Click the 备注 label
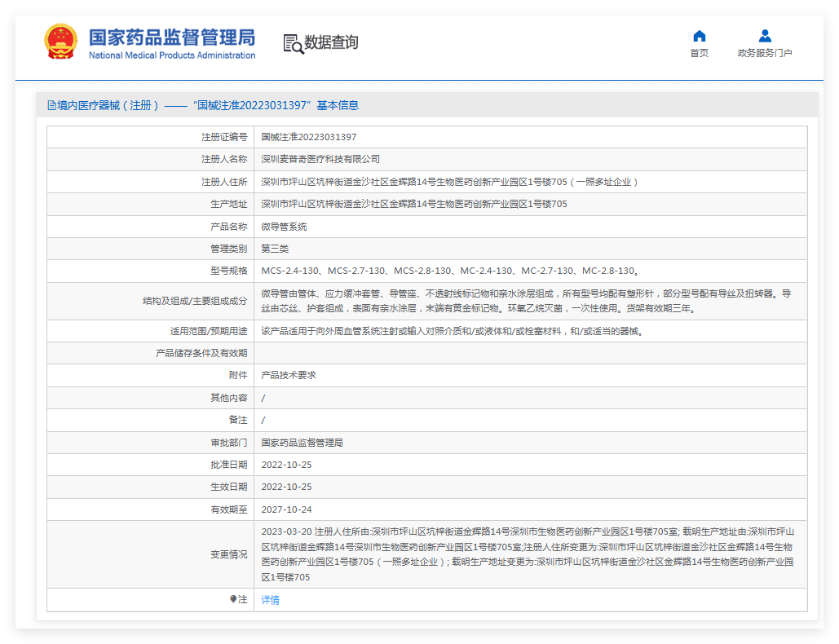 238,420
